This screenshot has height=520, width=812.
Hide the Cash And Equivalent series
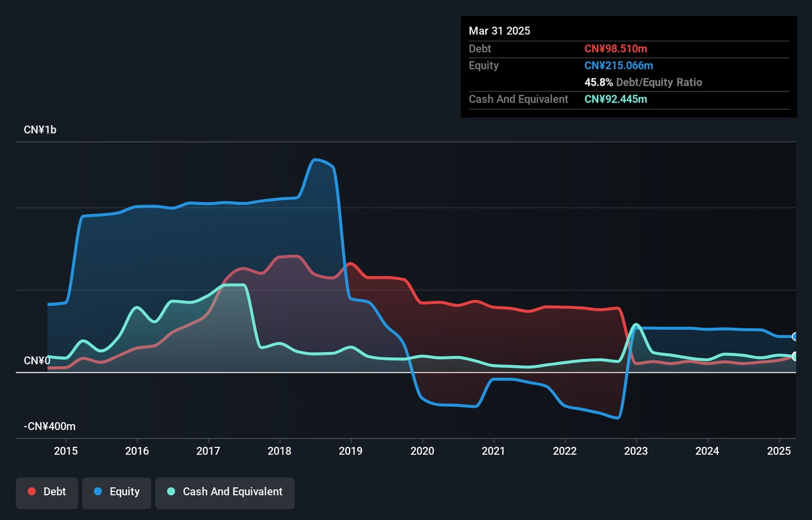[x=225, y=492]
